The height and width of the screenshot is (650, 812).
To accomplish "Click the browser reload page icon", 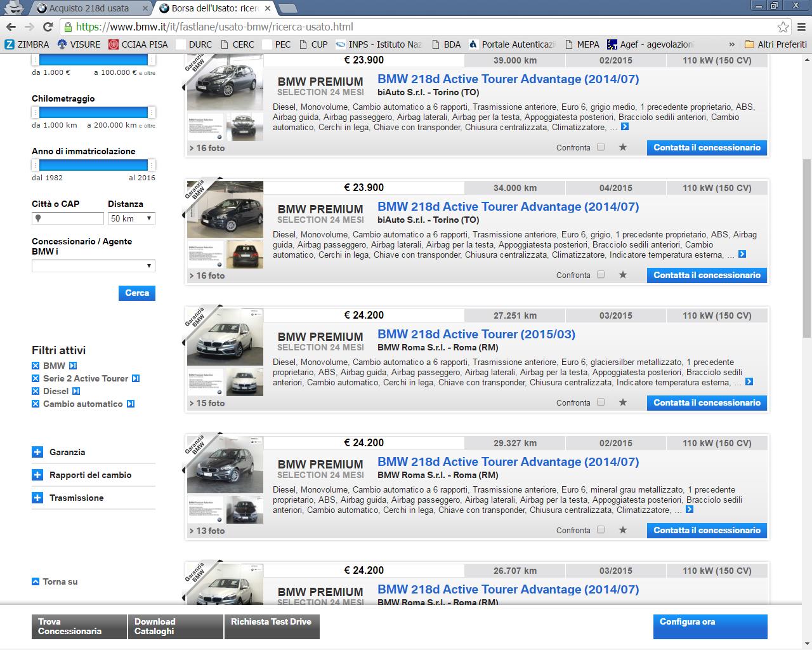I will [48, 27].
